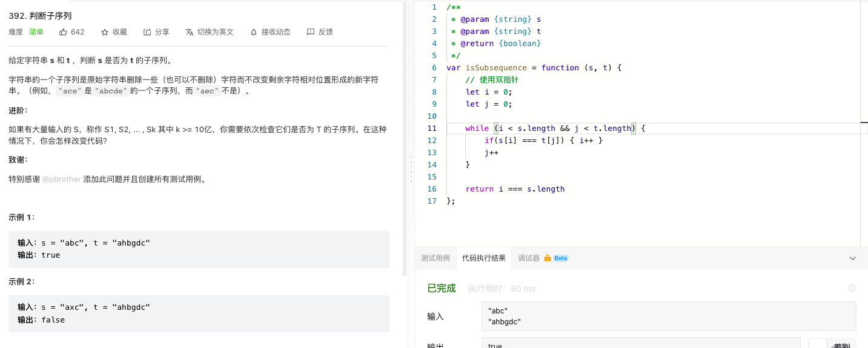Collapse the result panel with the chevron
The image size is (868, 348).
tap(852, 258)
